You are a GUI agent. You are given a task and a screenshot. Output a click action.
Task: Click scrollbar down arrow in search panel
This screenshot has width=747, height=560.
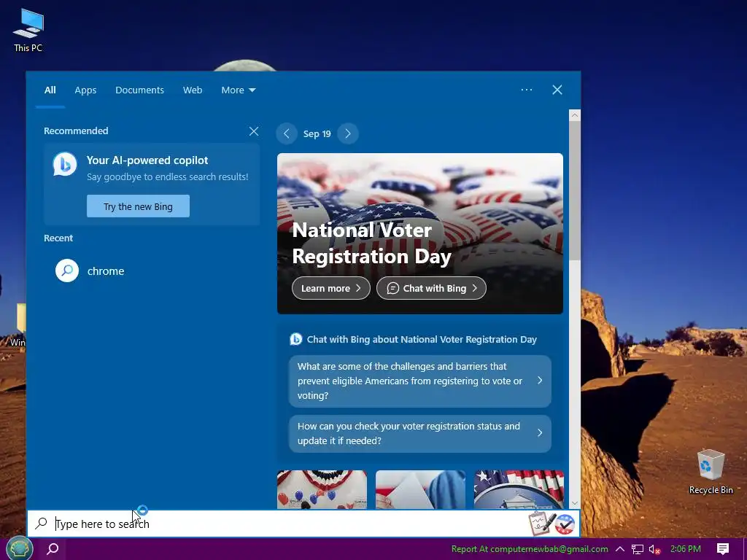click(x=575, y=503)
